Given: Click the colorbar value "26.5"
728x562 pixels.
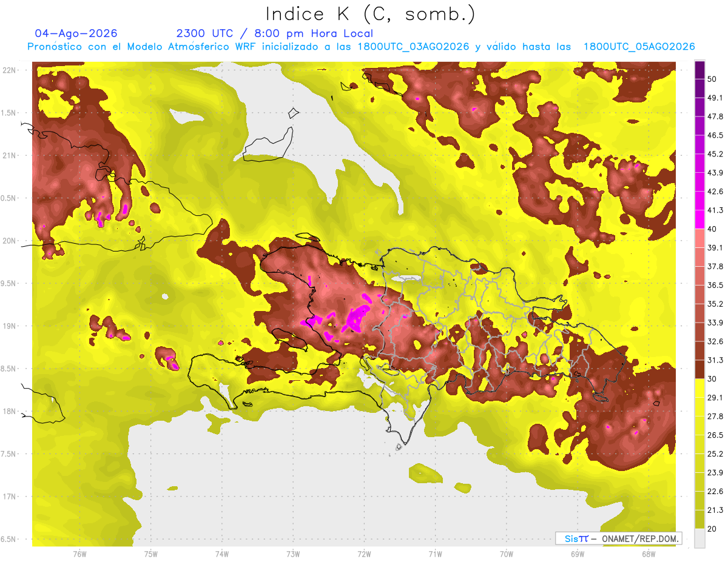Looking at the screenshot, I should [715, 435].
